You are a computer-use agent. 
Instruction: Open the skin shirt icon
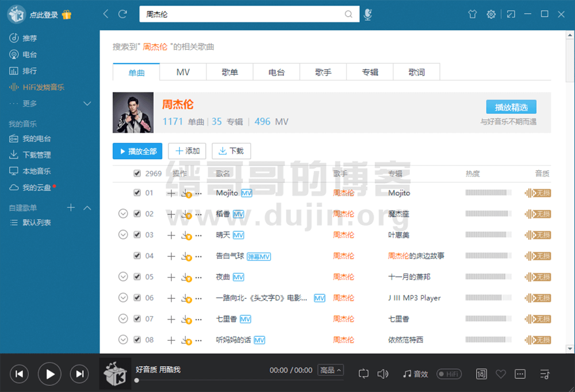(x=472, y=14)
